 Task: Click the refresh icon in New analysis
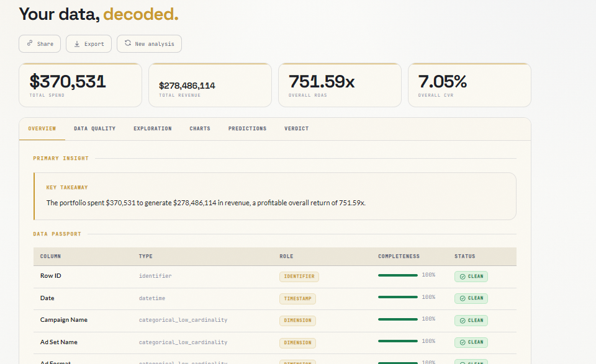[128, 43]
